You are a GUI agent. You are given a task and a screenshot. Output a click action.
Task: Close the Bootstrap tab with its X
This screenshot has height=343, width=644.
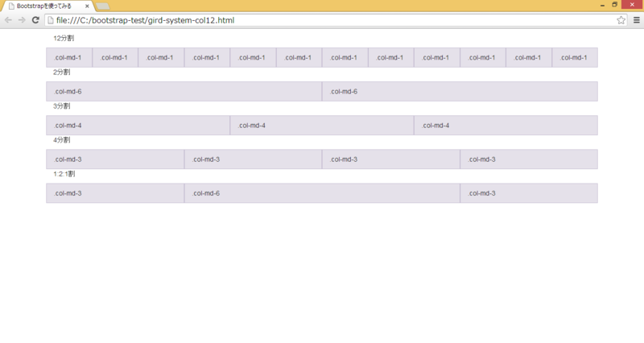[x=87, y=6]
